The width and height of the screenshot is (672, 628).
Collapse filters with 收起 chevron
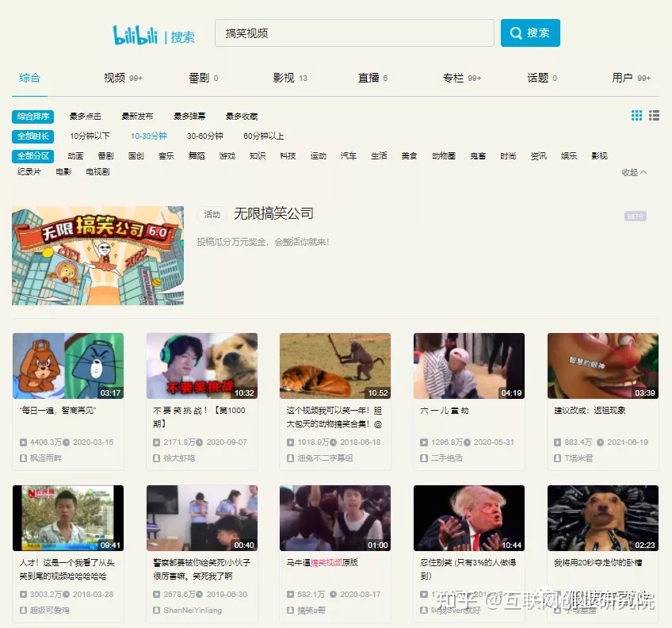coord(635,172)
